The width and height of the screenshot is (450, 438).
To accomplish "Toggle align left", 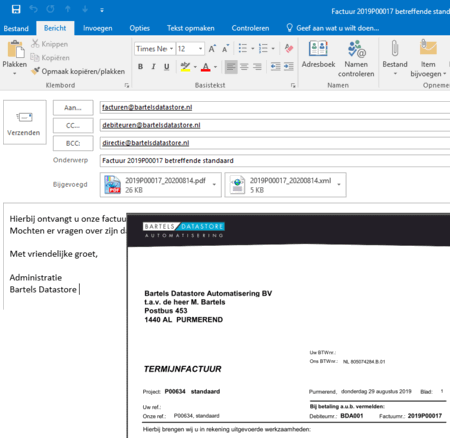I will 231,67.
